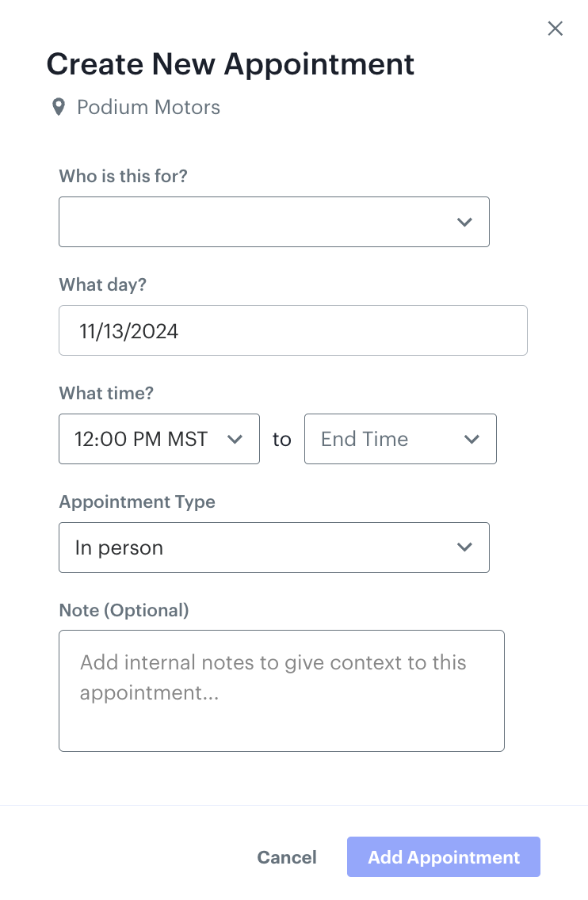This screenshot has height=900, width=588.
Task: Click the 'Who is this for?' label
Action: tap(123, 176)
